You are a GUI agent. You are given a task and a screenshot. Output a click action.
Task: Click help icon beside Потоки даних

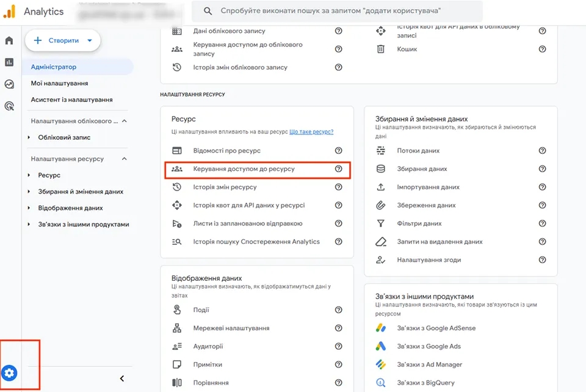[x=542, y=151]
